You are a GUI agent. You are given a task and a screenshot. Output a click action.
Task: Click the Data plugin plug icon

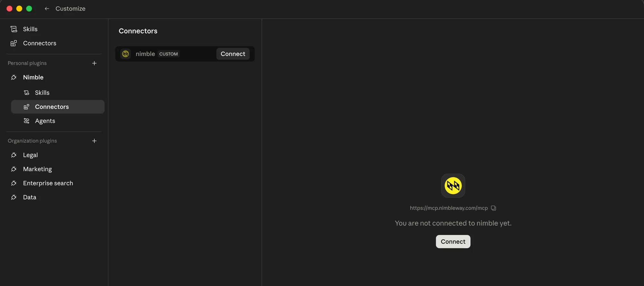pyautogui.click(x=14, y=197)
